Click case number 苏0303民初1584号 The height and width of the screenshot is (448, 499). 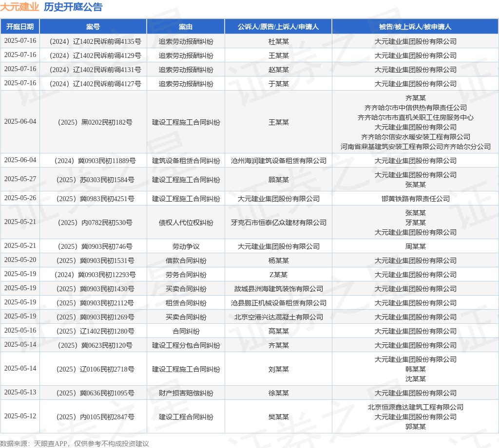pyautogui.click(x=95, y=180)
